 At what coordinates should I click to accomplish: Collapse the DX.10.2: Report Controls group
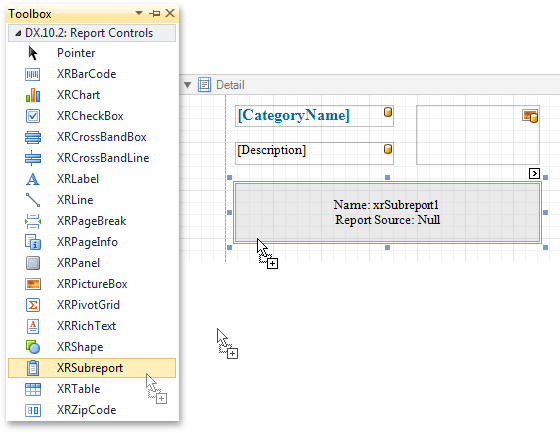[x=18, y=33]
